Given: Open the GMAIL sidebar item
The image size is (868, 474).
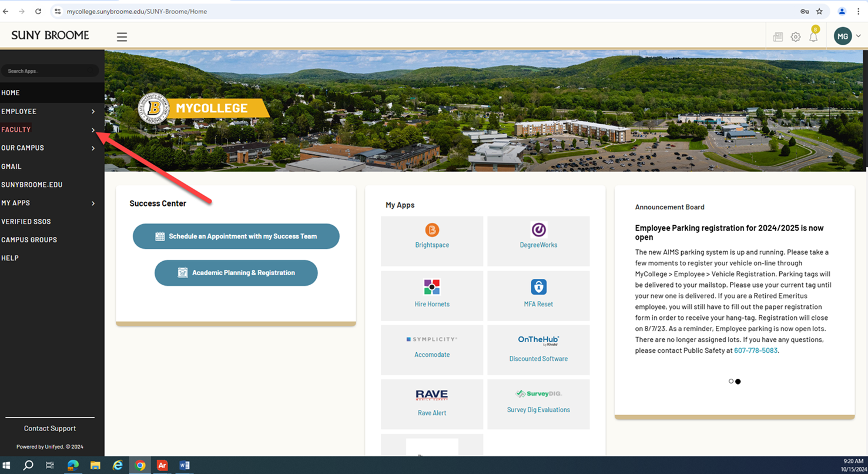Looking at the screenshot, I should pyautogui.click(x=11, y=166).
